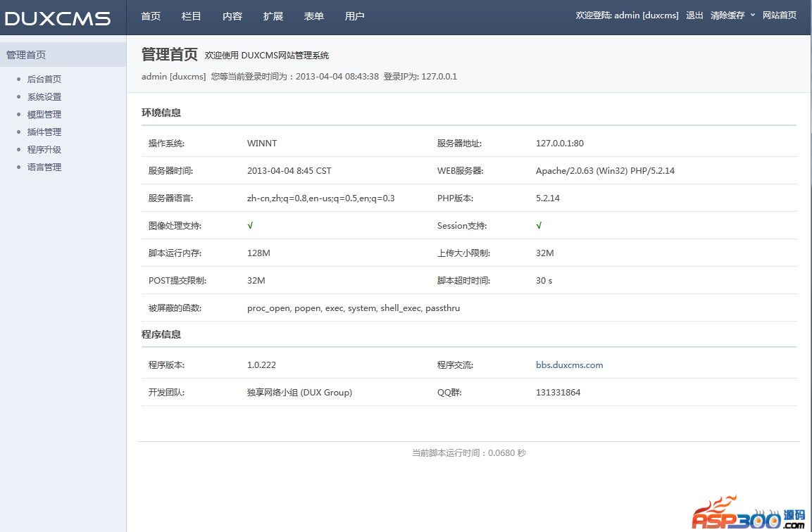Select 扩展 in the top navigation
The width and height of the screenshot is (812, 532).
273,16
